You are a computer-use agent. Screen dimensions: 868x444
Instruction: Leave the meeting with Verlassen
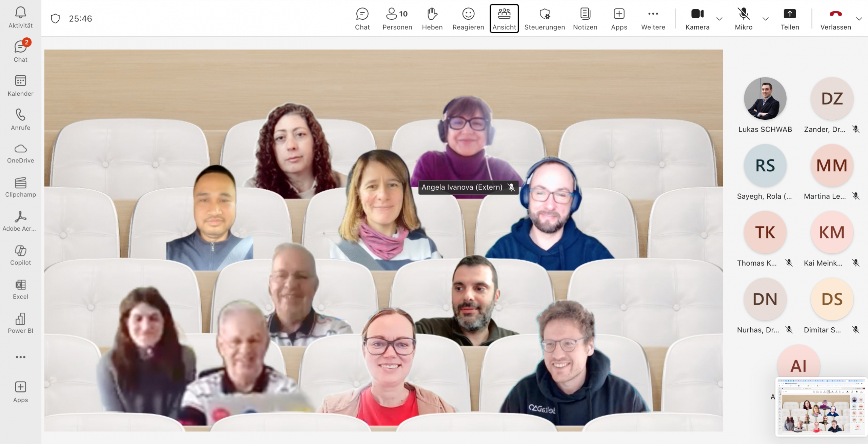[835, 19]
